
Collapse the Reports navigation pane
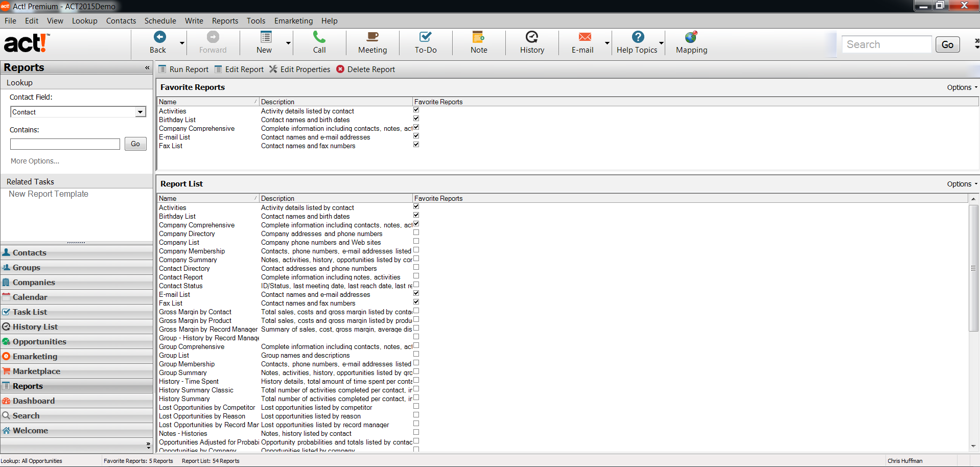point(147,67)
